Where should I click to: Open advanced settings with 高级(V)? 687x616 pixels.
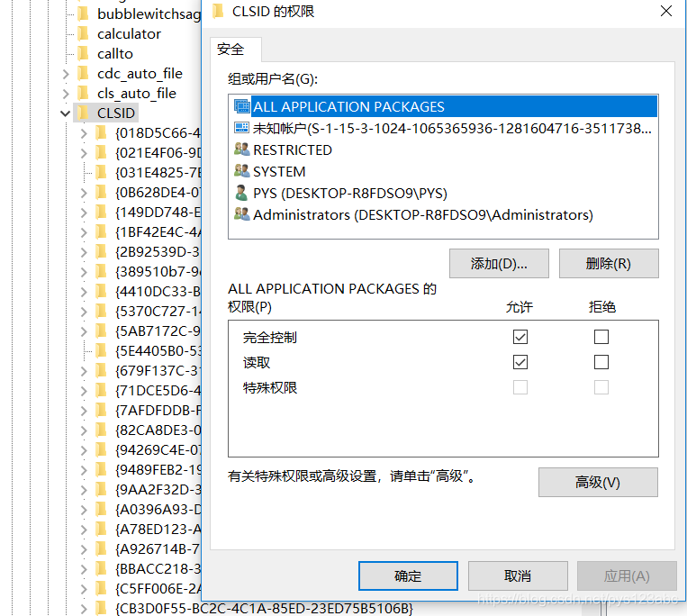coord(598,482)
